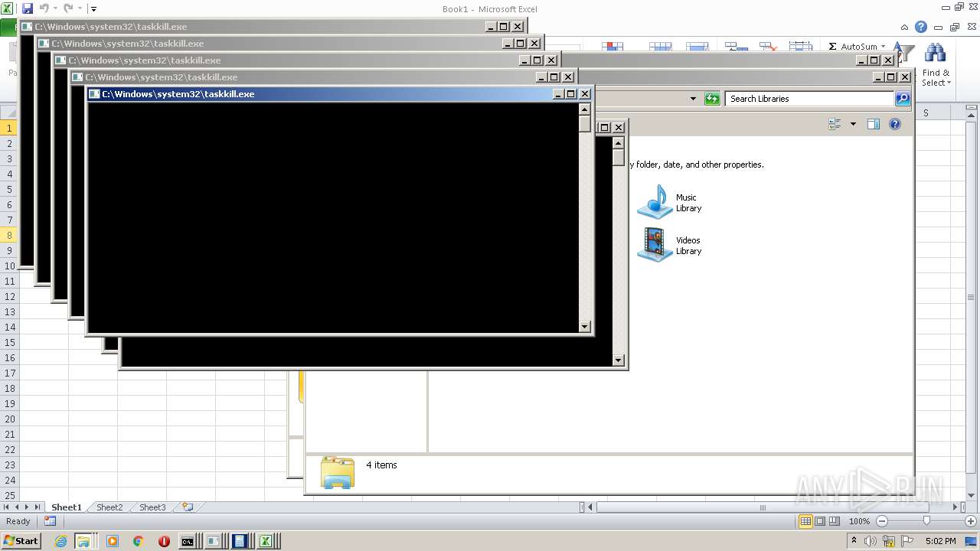Select row 1 header in Excel
Screen dimensions: 980x551
[9, 128]
